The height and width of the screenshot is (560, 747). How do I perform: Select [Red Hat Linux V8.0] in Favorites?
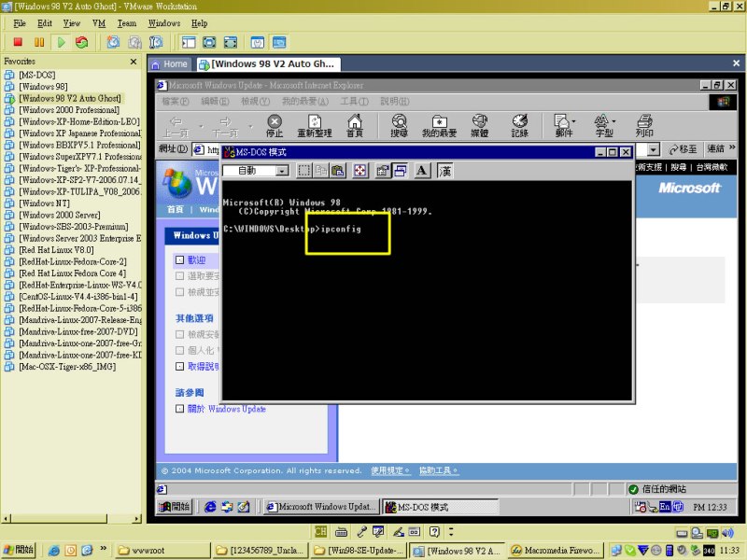click(56, 250)
